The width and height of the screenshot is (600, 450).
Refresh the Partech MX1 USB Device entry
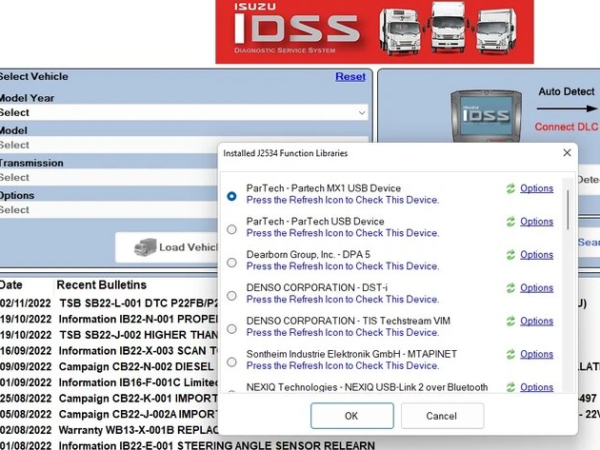pyautogui.click(x=510, y=188)
